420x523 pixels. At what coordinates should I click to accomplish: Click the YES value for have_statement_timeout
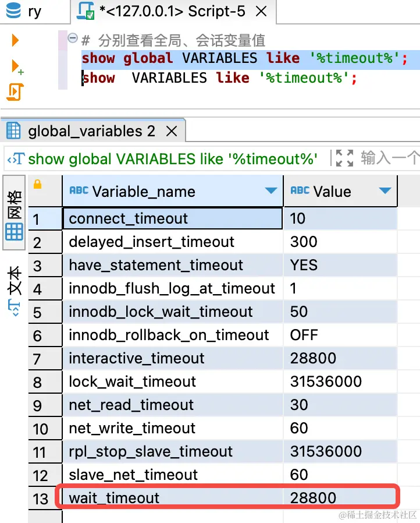click(x=340, y=266)
